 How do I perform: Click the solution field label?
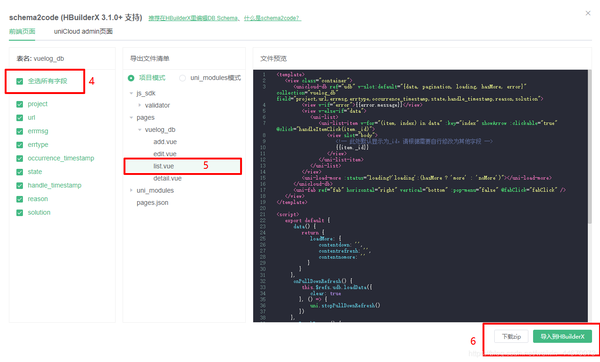(x=39, y=213)
